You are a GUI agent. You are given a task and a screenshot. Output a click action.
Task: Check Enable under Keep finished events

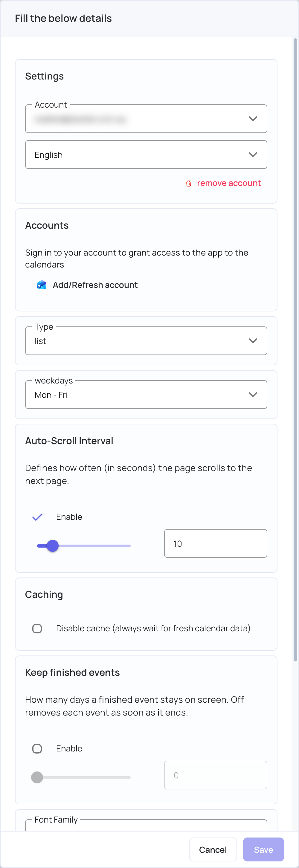(x=37, y=748)
